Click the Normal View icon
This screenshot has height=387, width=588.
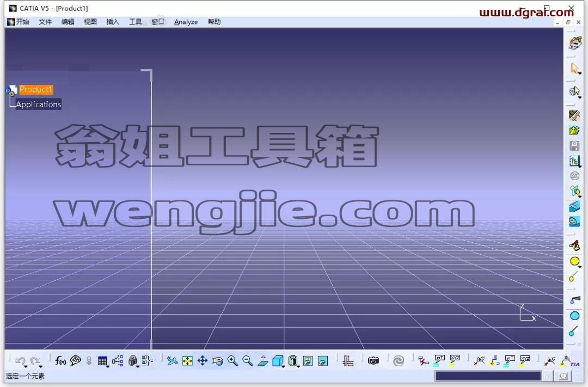263,361
